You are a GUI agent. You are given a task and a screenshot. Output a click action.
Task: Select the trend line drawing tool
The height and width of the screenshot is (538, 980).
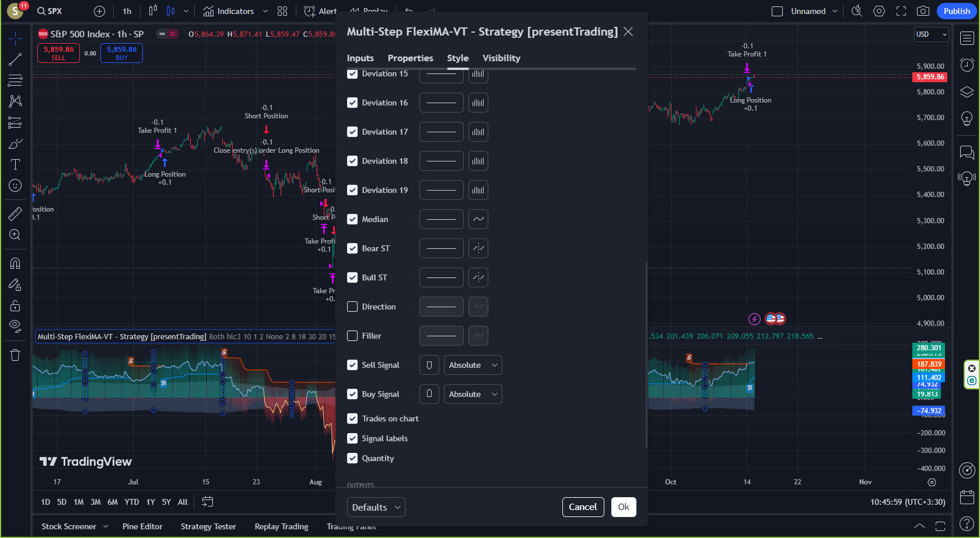15,59
